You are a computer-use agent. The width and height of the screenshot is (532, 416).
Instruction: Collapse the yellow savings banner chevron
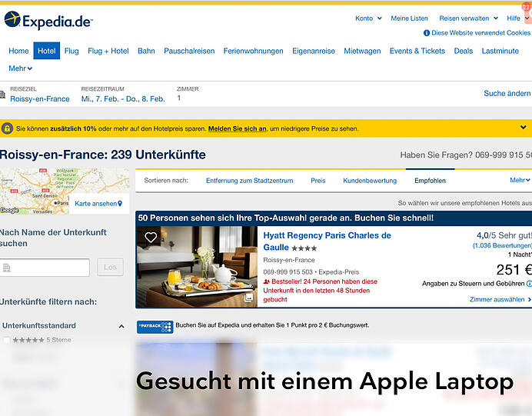pyautogui.click(x=524, y=127)
